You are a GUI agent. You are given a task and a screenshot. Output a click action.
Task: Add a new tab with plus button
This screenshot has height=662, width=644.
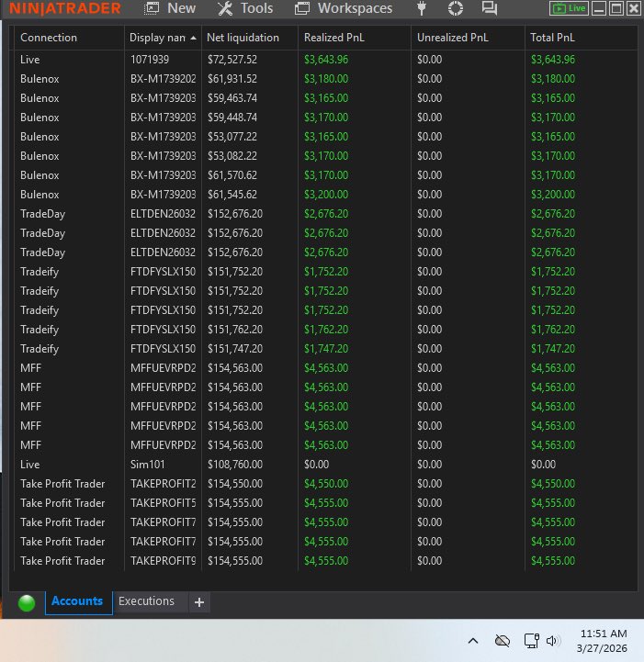[199, 602]
